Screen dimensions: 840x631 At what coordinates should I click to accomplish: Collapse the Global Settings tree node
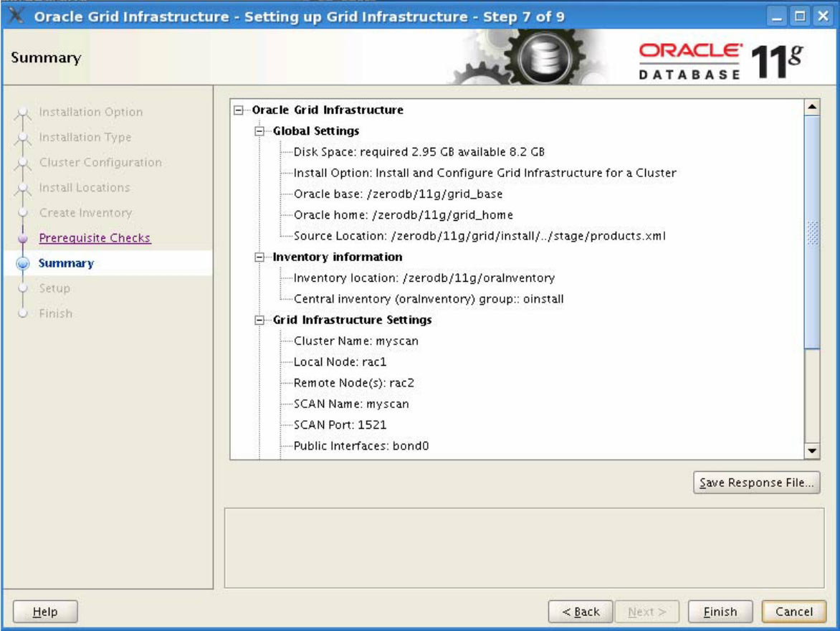pyautogui.click(x=259, y=131)
